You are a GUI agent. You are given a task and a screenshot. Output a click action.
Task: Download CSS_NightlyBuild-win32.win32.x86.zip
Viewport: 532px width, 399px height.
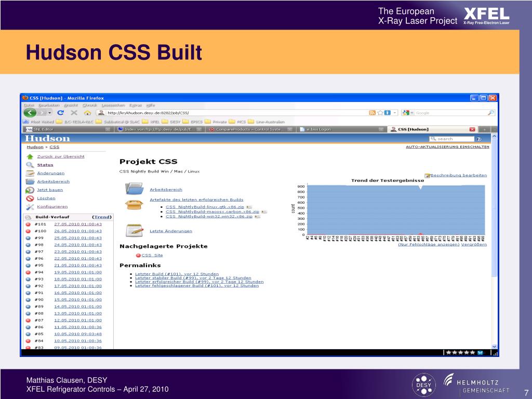(209, 217)
